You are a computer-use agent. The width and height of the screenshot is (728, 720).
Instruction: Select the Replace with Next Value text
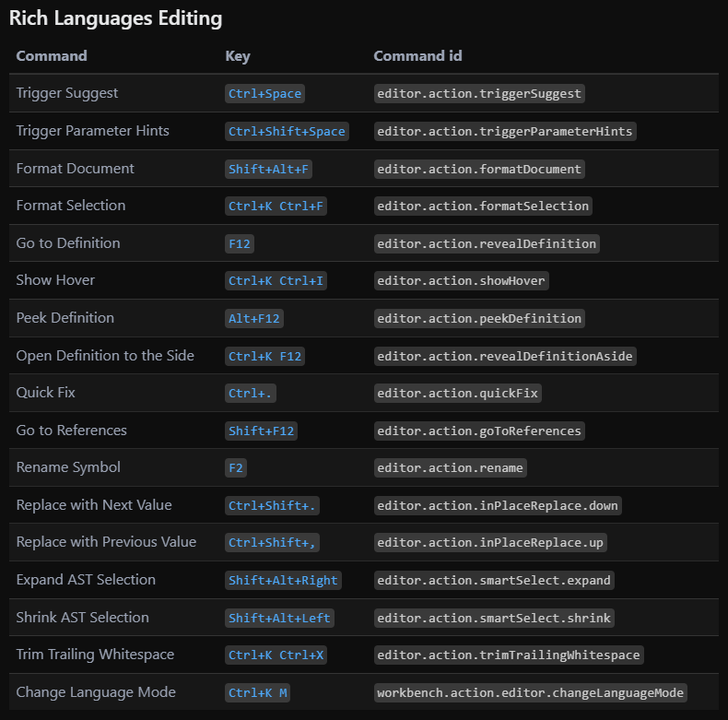pyautogui.click(x=94, y=505)
